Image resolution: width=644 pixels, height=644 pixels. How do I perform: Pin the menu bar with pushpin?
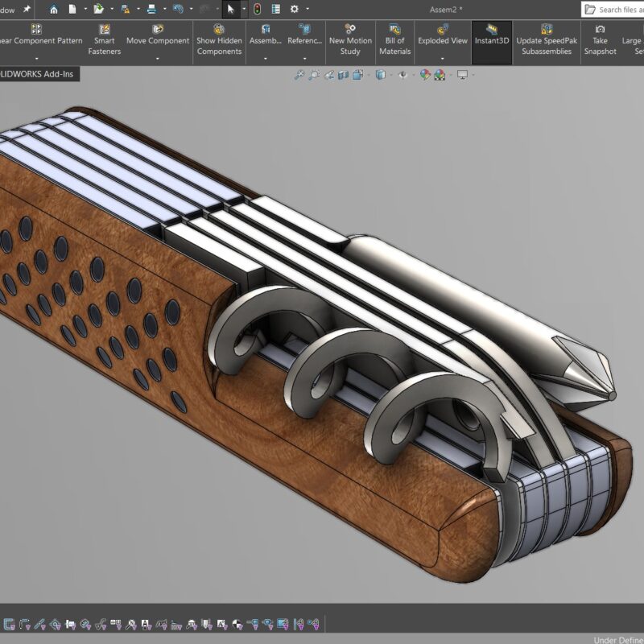coord(27,9)
